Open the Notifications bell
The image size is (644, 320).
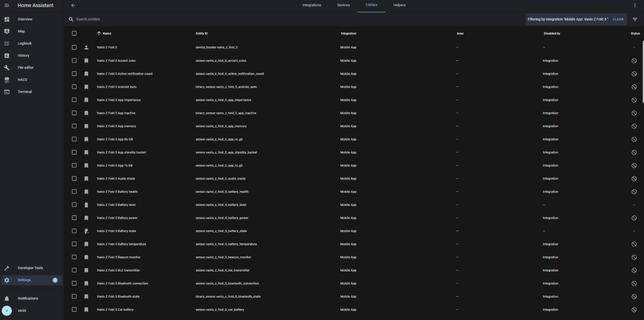28,298
